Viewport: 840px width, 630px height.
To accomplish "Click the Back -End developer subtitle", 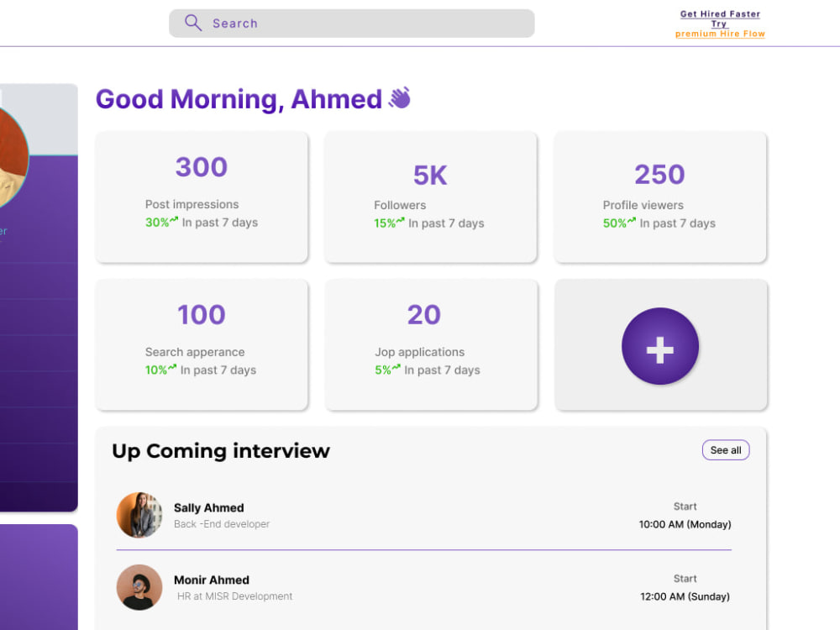I will tap(222, 524).
